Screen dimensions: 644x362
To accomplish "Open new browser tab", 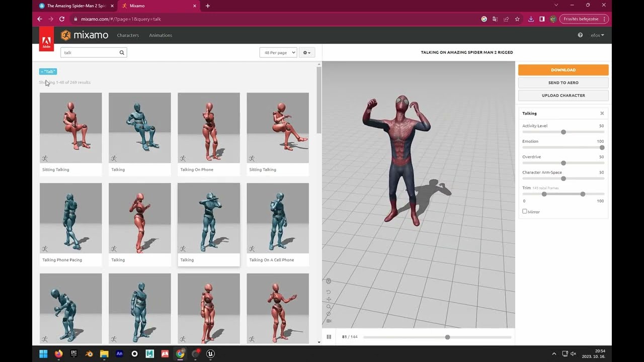I will click(x=208, y=6).
